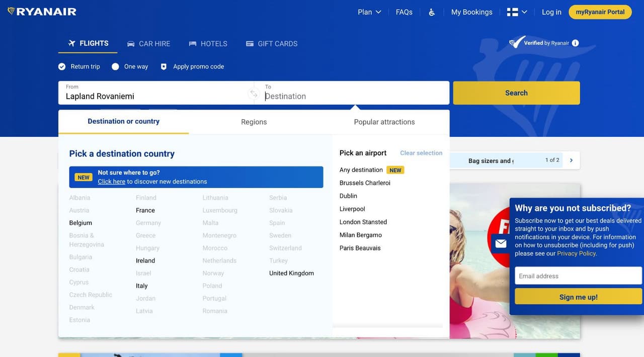Swap origin and destination arrows icon
Image resolution: width=644 pixels, height=357 pixels.
point(254,94)
